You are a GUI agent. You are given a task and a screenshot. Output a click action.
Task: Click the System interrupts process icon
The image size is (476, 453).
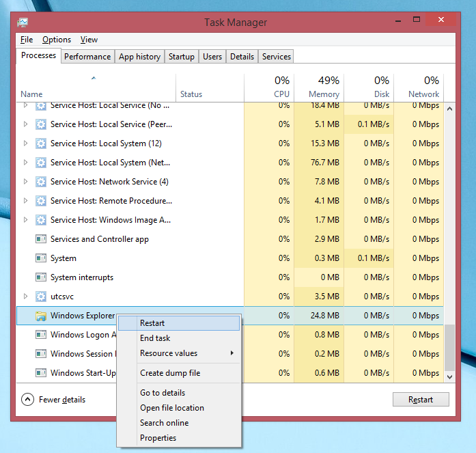[41, 277]
